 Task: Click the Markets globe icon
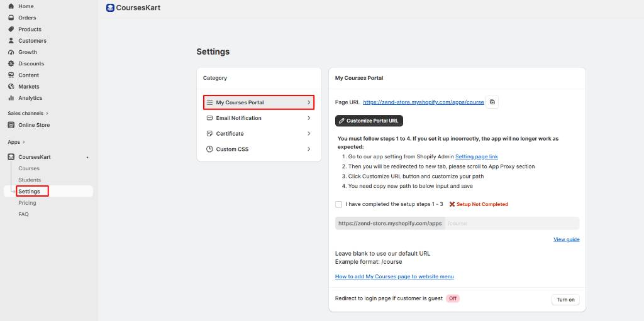click(11, 87)
